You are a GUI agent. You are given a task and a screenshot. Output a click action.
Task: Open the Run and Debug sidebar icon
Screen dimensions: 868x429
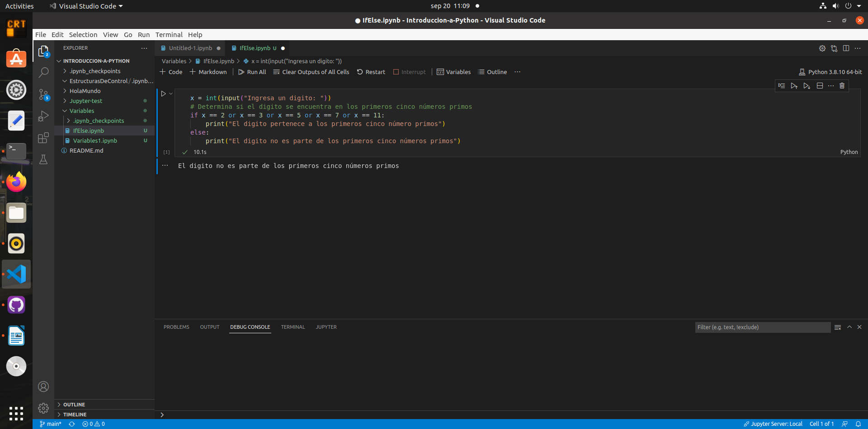click(43, 116)
